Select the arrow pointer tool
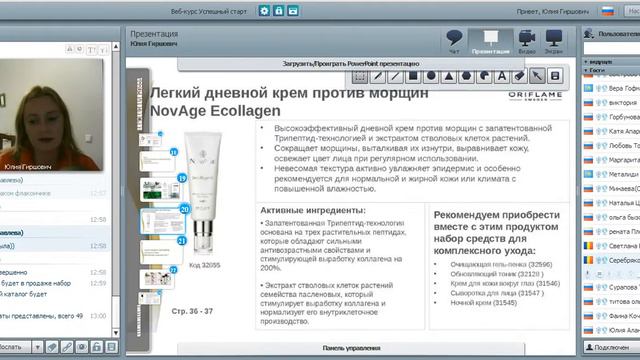The image size is (640, 360). coord(538,76)
